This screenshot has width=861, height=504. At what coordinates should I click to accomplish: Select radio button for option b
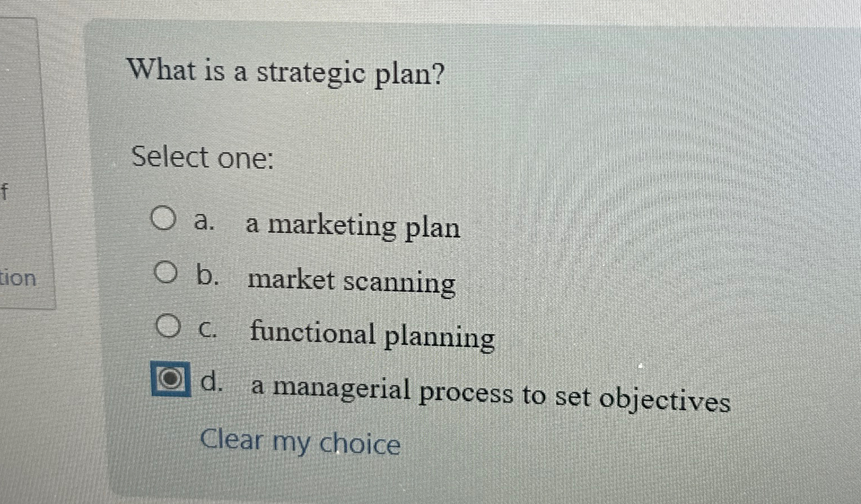point(166,274)
